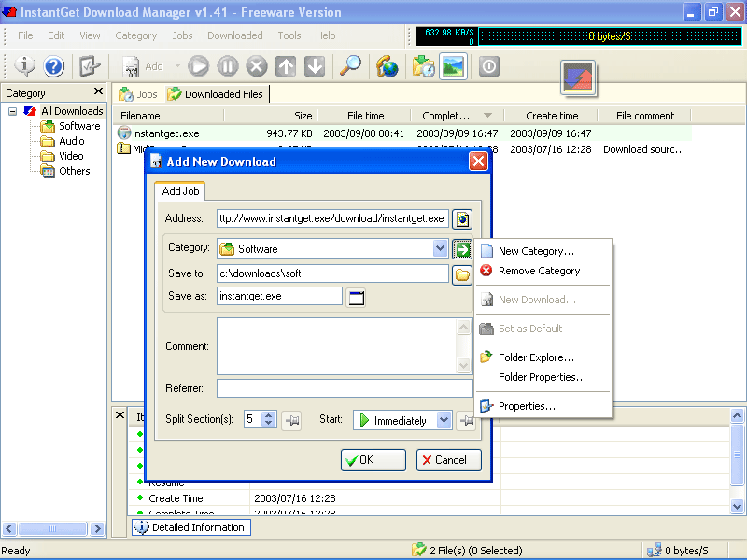Click the Detailed Information tab
The image size is (747, 560).
191,527
